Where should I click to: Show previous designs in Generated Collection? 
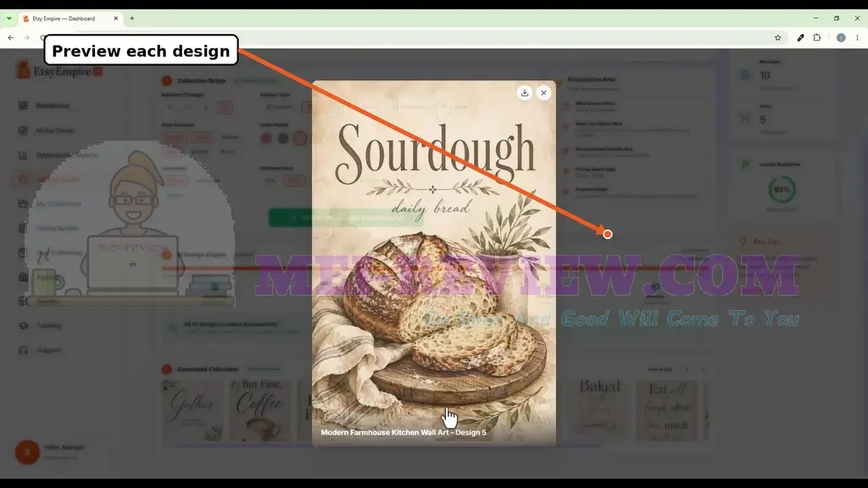[687, 369]
